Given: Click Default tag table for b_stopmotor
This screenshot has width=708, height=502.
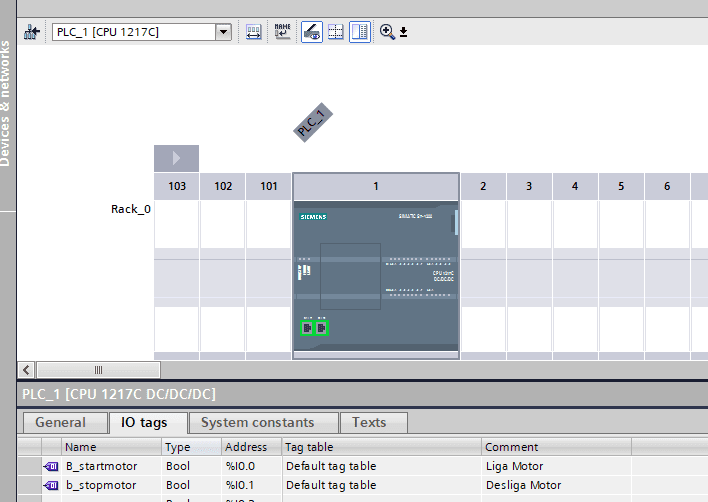Looking at the screenshot, I should (382, 485).
